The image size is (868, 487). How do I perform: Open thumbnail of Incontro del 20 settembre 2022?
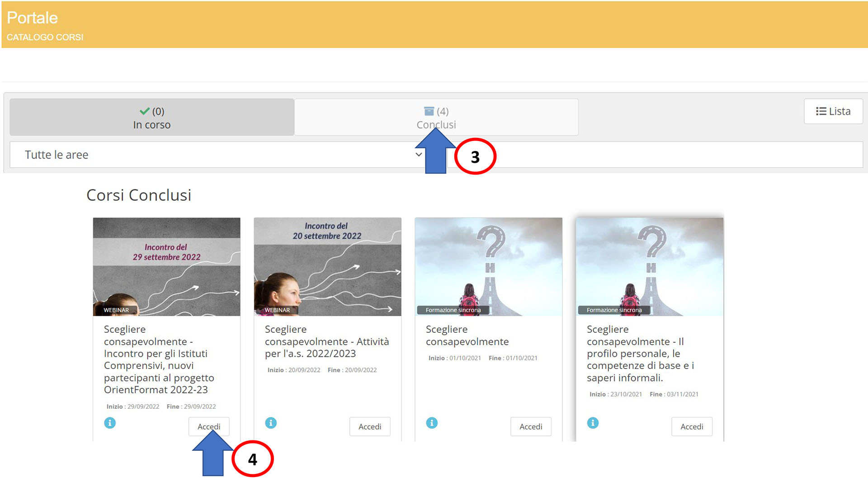[x=327, y=267]
